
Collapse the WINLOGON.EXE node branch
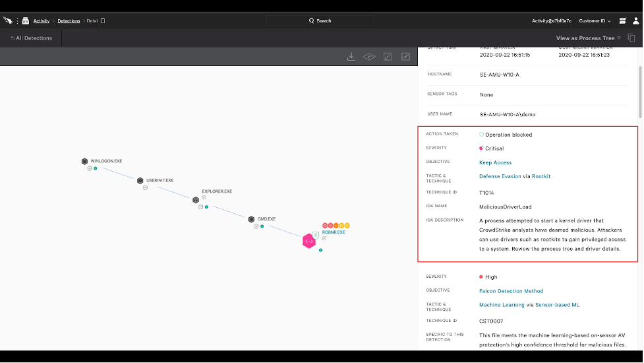click(89, 168)
